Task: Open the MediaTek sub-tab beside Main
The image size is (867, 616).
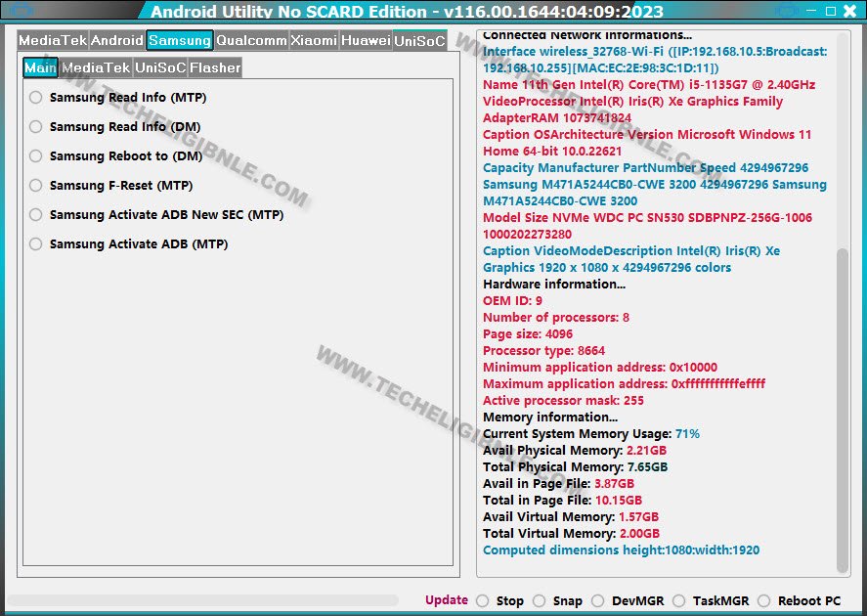Action: [96, 68]
